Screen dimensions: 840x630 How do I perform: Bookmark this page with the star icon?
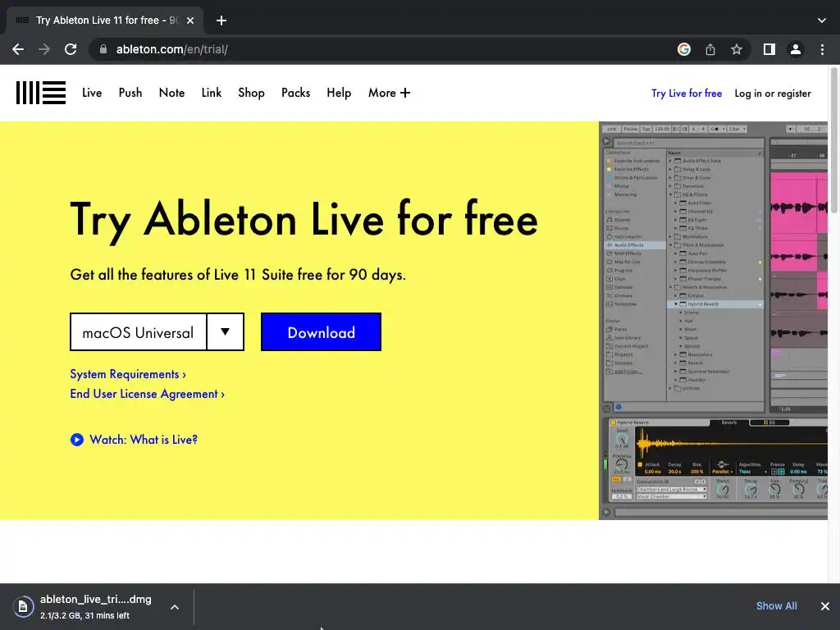coord(737,49)
